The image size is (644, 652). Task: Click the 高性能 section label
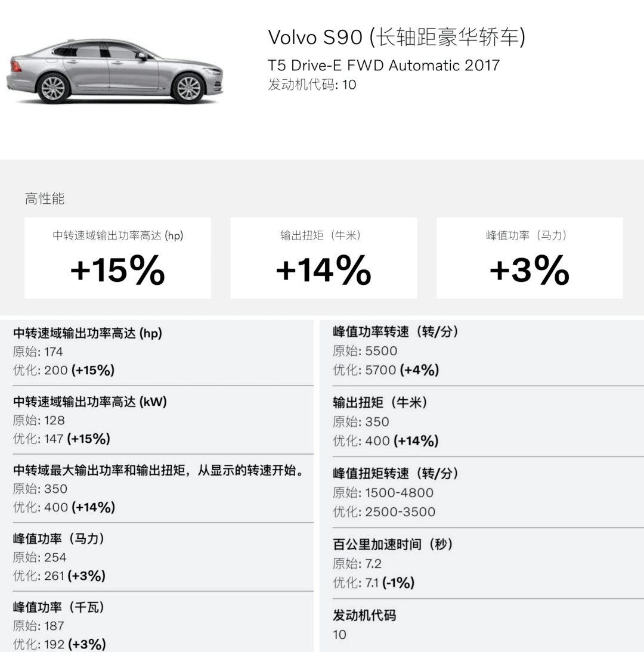click(x=45, y=198)
